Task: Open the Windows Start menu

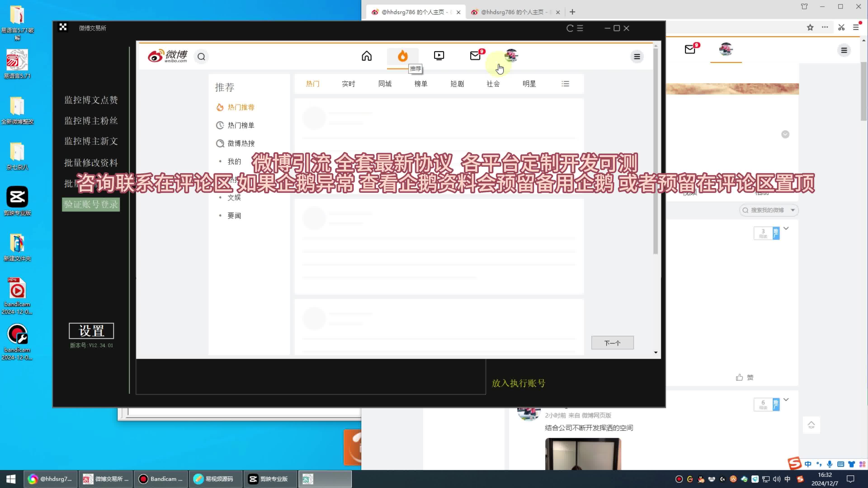Action: pos(11,479)
